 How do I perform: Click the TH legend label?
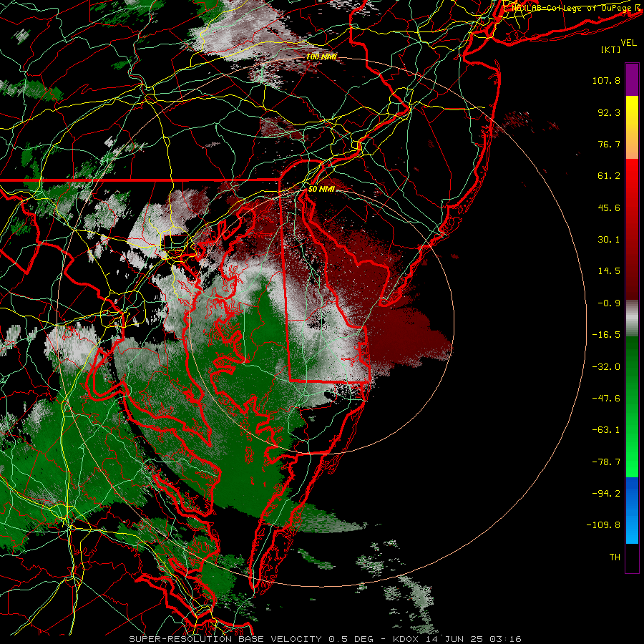click(x=615, y=557)
